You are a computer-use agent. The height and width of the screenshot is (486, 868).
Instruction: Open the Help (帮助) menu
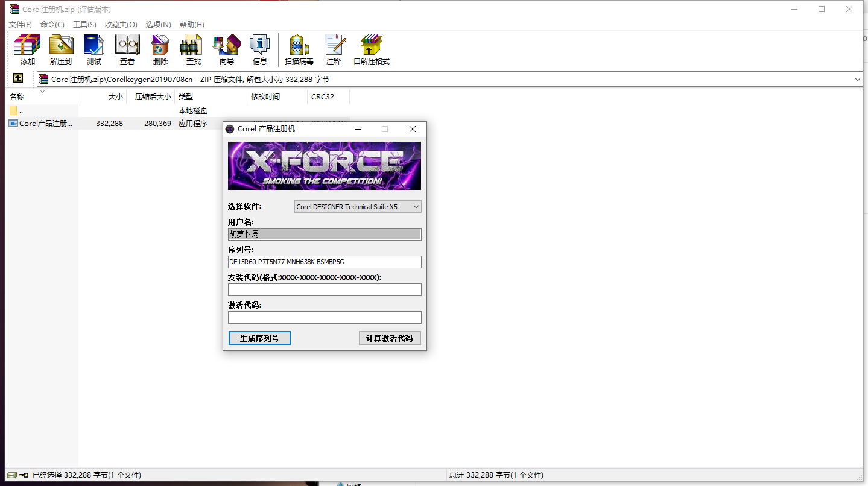point(192,25)
